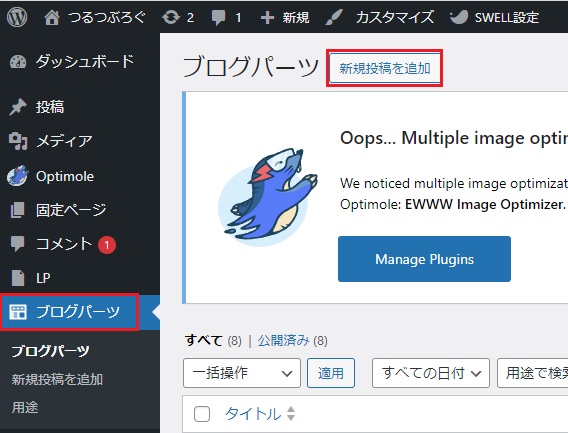The image size is (568, 433).
Task: Open 固定ページ in the sidebar
Action: [x=71, y=210]
